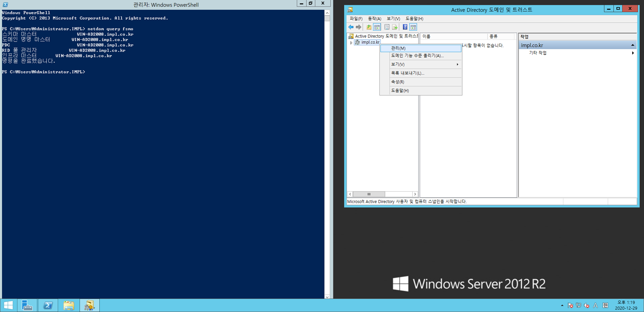Click the Export list toolbar icon
Viewport: 644px width, 312px height.
pyautogui.click(x=395, y=27)
